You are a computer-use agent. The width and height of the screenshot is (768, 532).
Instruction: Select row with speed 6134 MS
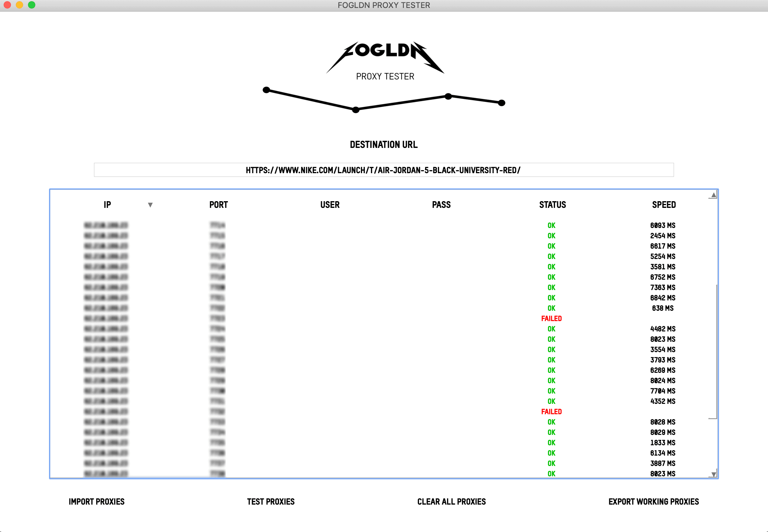[380, 453]
